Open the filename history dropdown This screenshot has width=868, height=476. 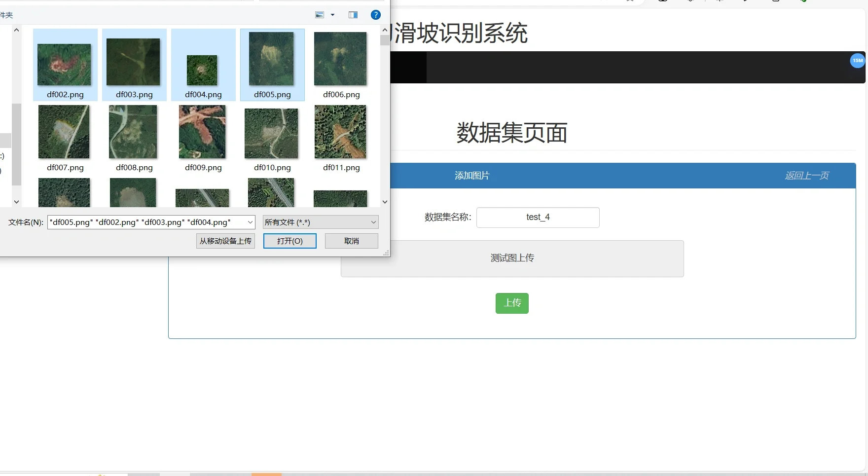(251, 222)
